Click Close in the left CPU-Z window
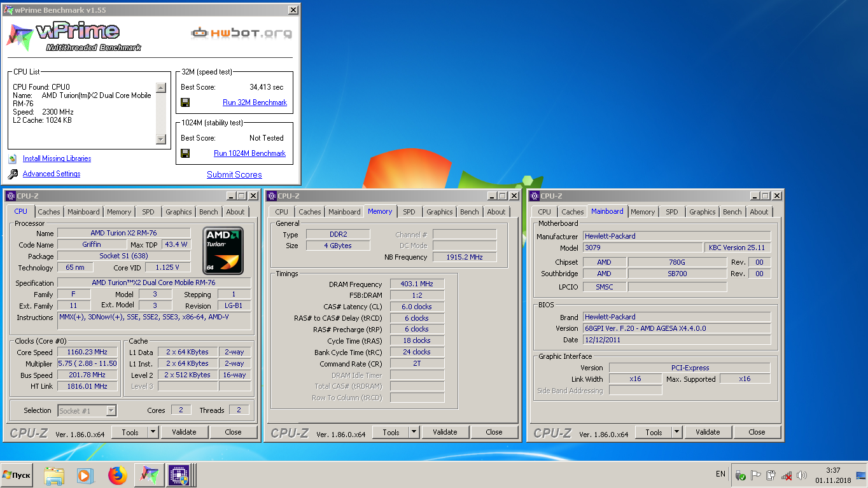868x488 pixels. (234, 432)
